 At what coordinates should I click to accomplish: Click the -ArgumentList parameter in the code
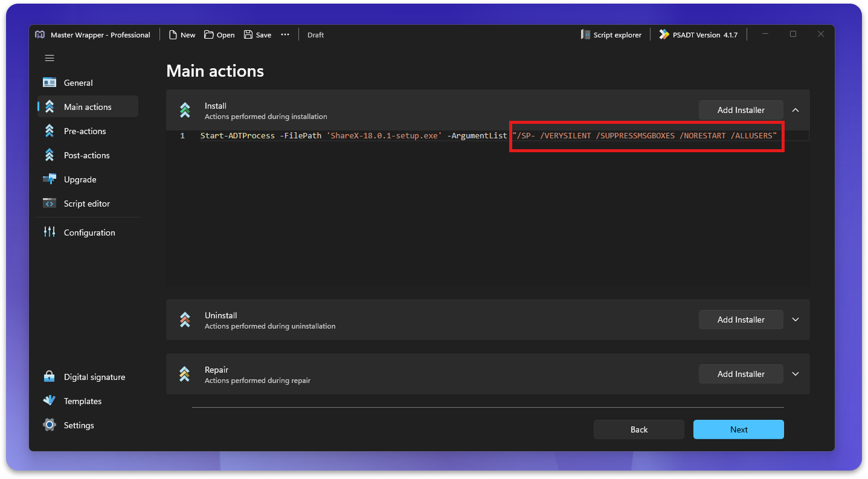(x=477, y=136)
